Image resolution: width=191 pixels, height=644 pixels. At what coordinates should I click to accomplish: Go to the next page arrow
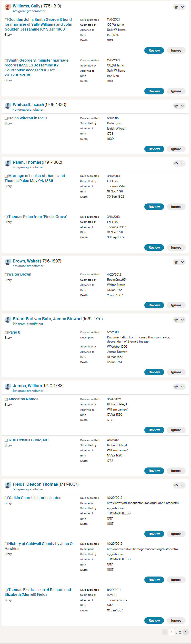coord(186,632)
